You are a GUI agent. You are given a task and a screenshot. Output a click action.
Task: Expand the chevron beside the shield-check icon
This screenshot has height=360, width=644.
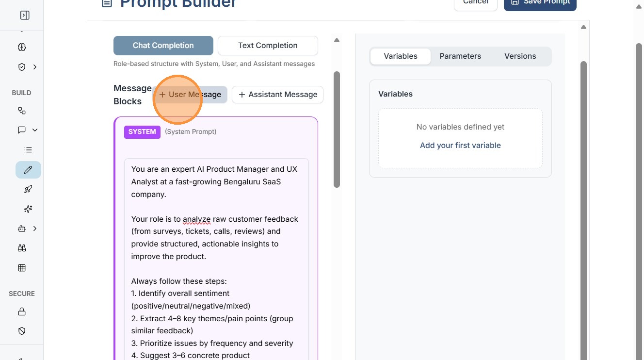click(35, 67)
